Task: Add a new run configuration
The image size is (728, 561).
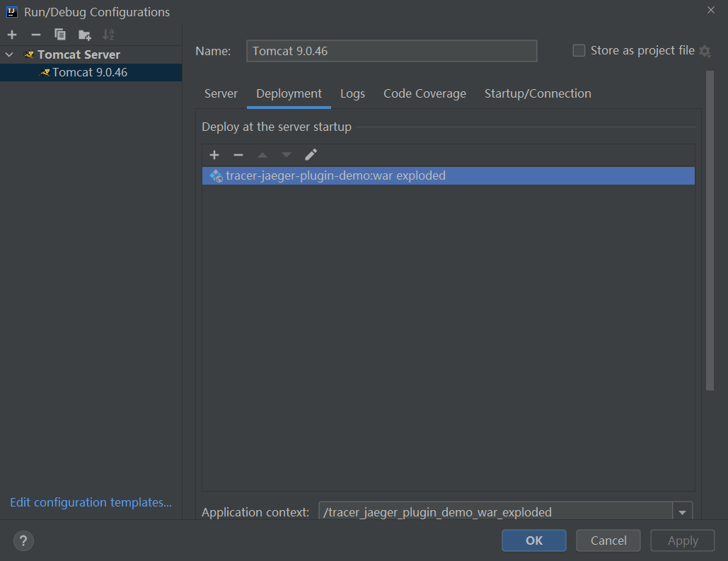Action: (12, 35)
